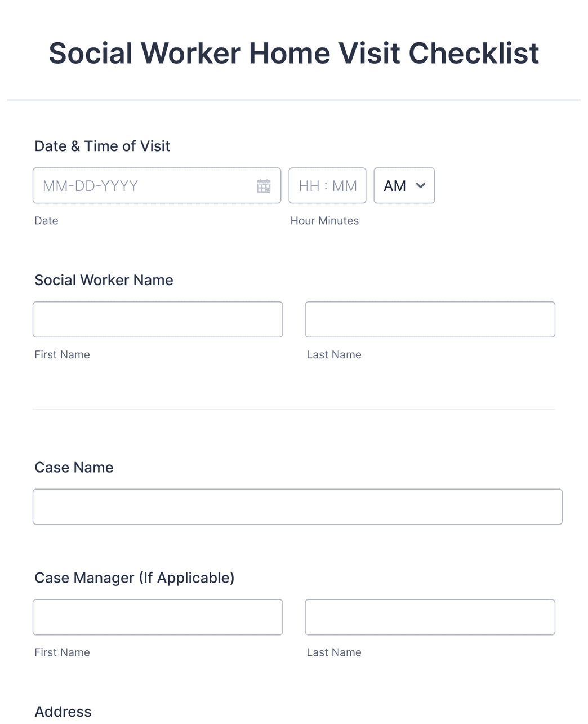Viewport: 588px width, 724px height.
Task: Expand the AM selector chevron
Action: 420,185
